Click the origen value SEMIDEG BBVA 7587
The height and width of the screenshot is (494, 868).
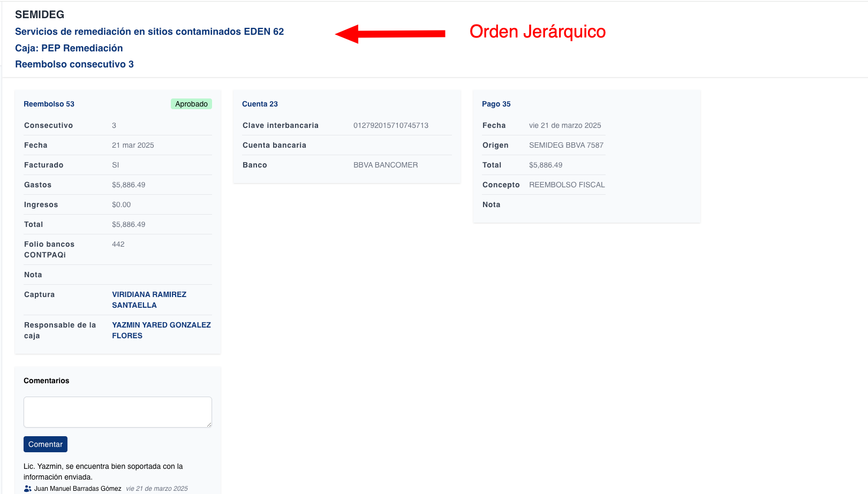(x=566, y=145)
